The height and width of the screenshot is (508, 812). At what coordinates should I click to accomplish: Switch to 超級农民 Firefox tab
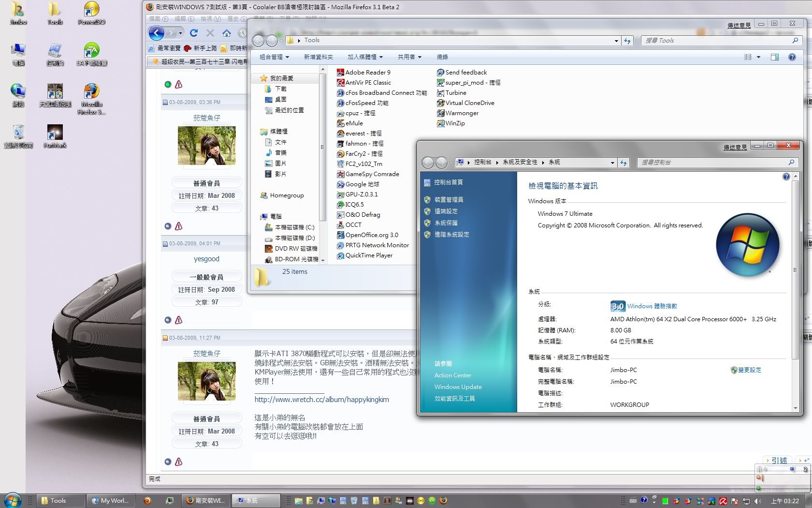[199, 61]
